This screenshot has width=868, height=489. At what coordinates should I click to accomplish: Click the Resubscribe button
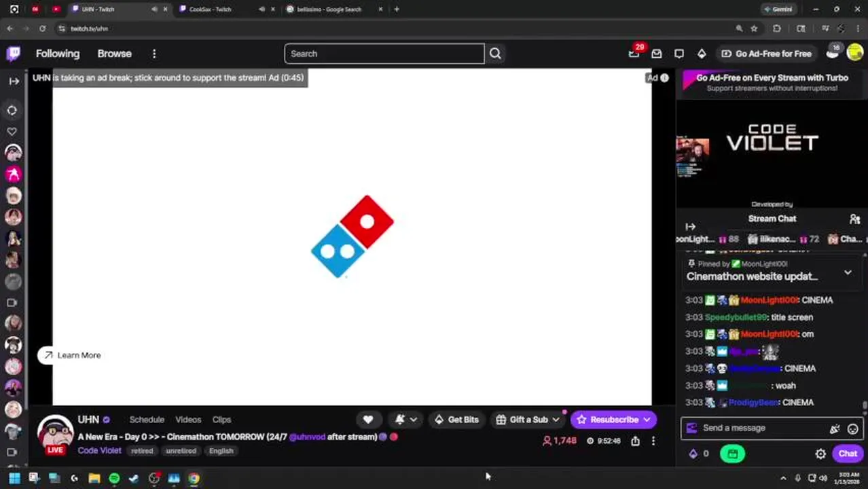[613, 420]
